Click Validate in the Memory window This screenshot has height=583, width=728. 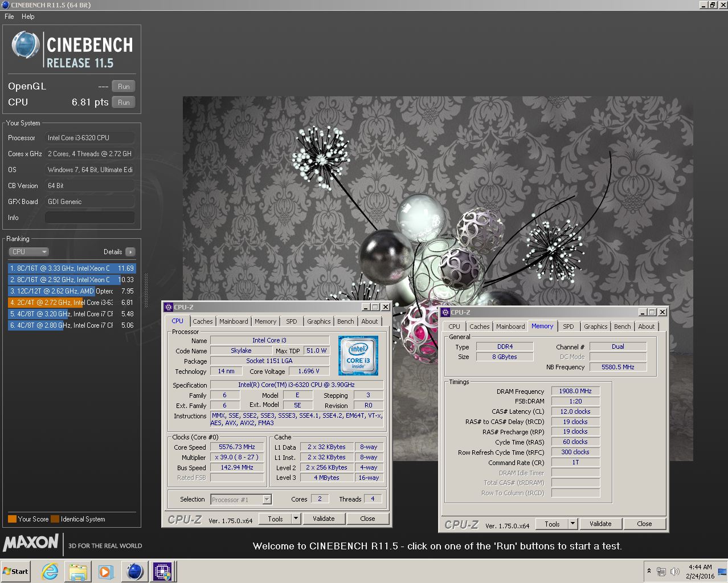coord(600,524)
